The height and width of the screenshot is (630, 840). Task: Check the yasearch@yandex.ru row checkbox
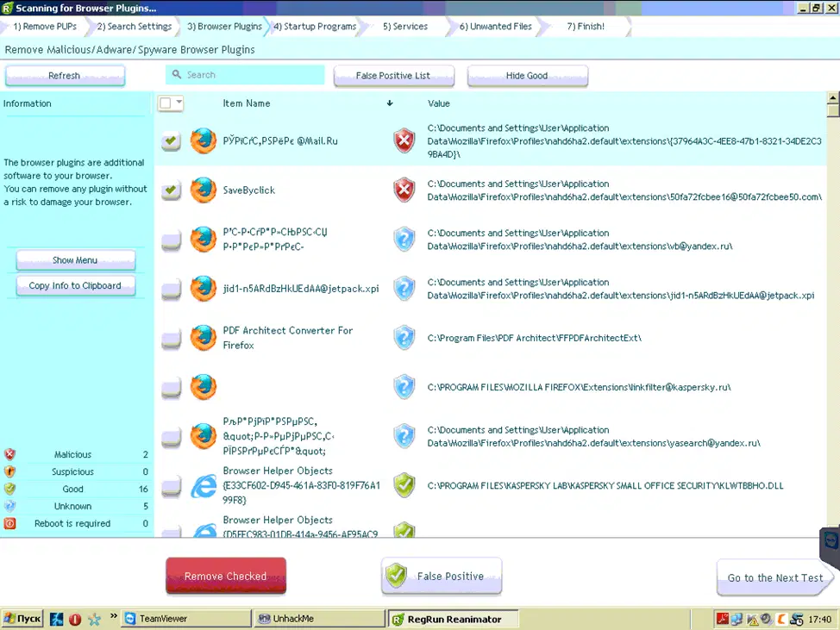171,436
